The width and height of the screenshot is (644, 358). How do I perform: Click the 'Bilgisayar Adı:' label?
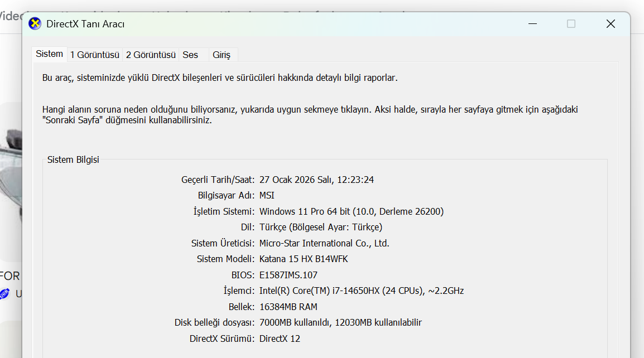pos(226,195)
